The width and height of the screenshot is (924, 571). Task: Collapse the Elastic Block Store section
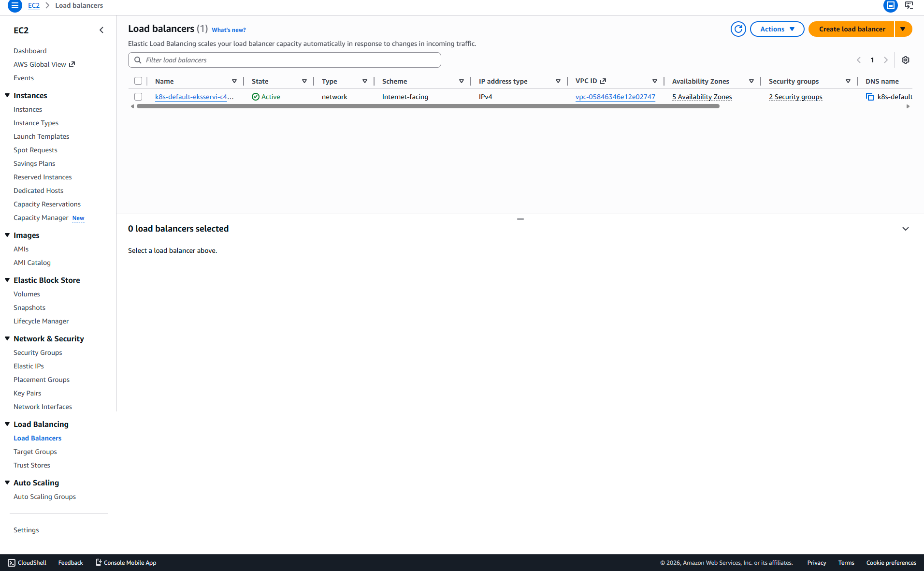(7, 280)
